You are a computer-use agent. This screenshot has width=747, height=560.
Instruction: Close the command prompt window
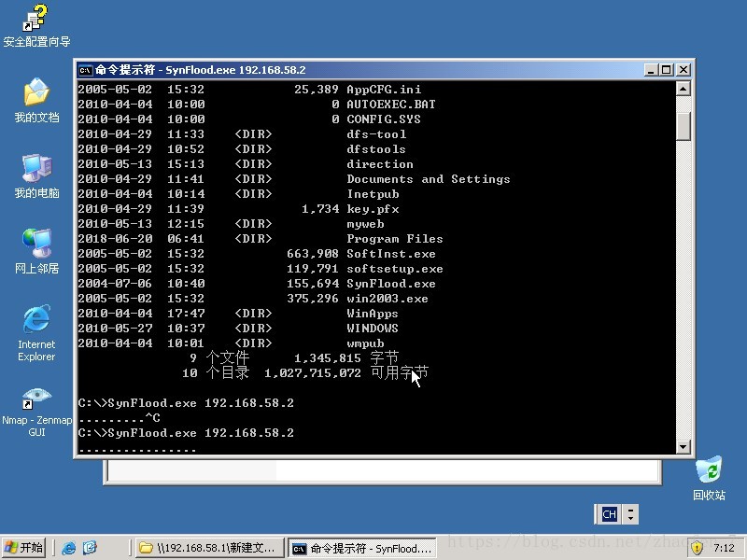point(684,70)
